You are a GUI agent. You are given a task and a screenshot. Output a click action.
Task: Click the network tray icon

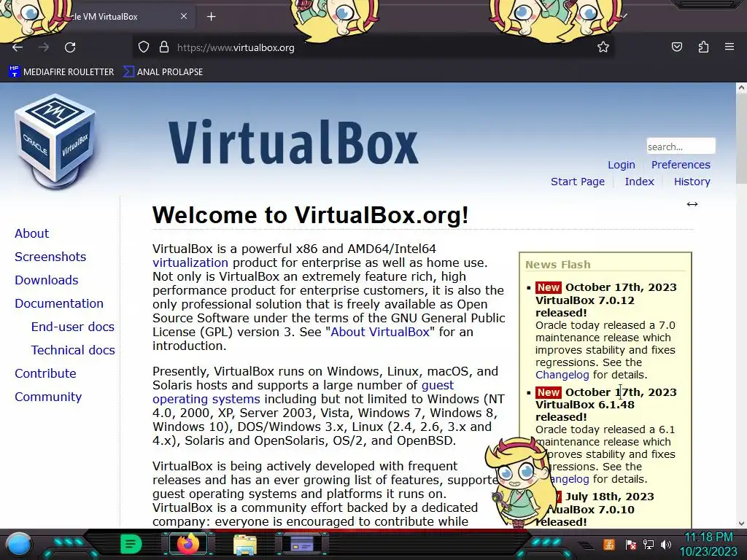(649, 544)
